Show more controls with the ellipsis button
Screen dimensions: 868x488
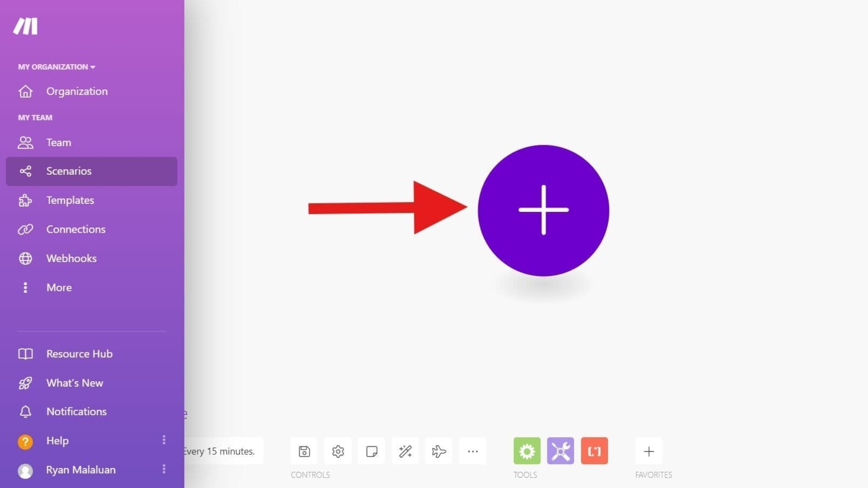point(472,451)
